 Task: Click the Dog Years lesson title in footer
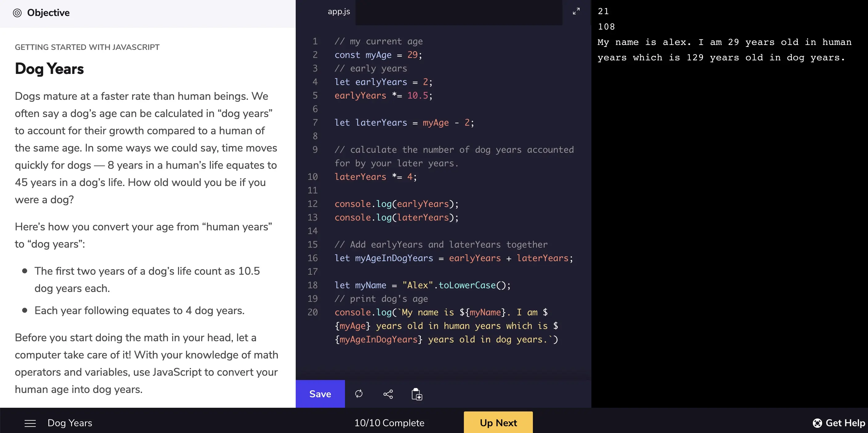pyautogui.click(x=70, y=423)
